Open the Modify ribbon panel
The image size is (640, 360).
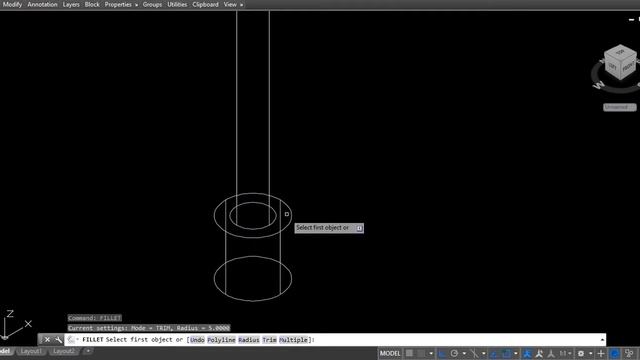(x=12, y=4)
